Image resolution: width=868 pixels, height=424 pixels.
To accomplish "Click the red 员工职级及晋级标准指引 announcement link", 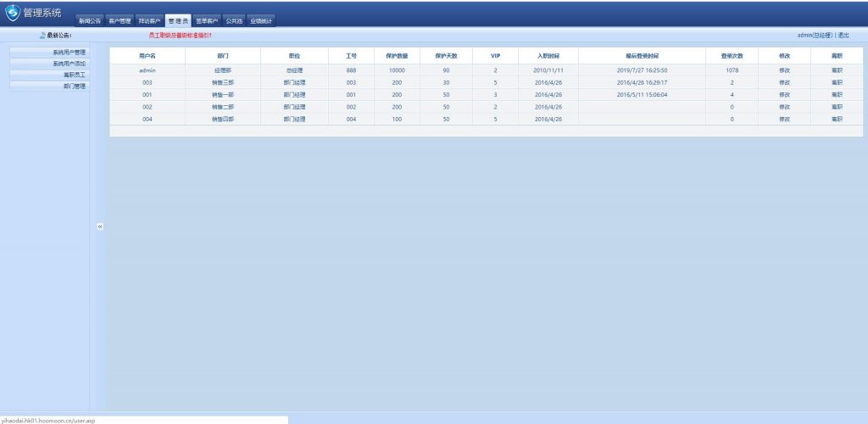I will [180, 36].
